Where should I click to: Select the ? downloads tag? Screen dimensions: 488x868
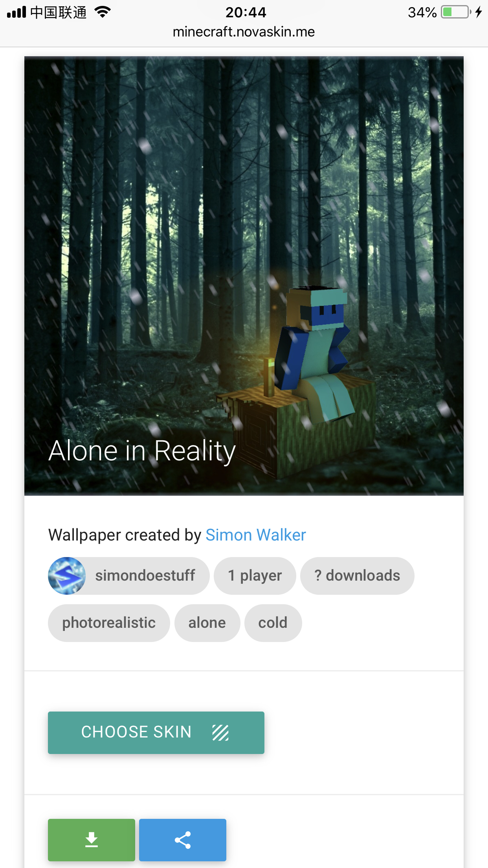[x=357, y=576]
